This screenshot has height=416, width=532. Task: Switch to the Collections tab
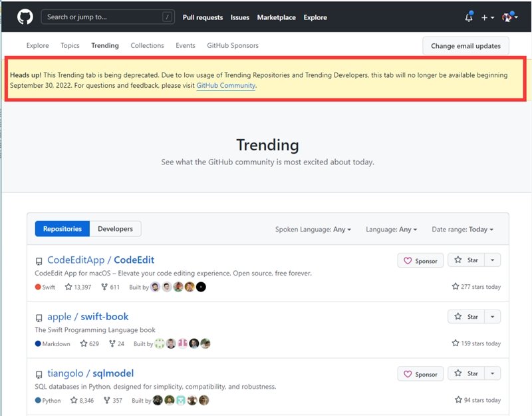(x=147, y=45)
